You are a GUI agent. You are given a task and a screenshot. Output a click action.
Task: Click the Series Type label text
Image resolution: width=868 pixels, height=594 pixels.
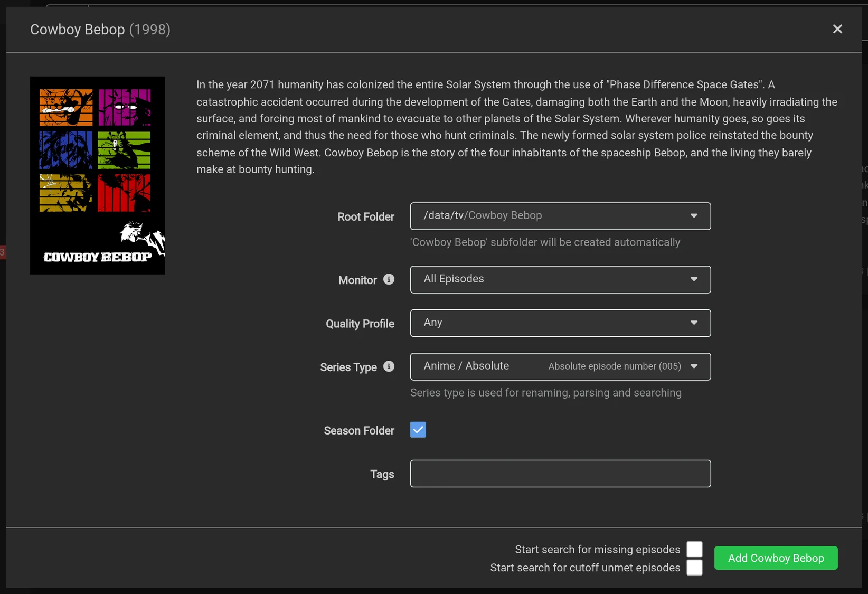click(348, 367)
